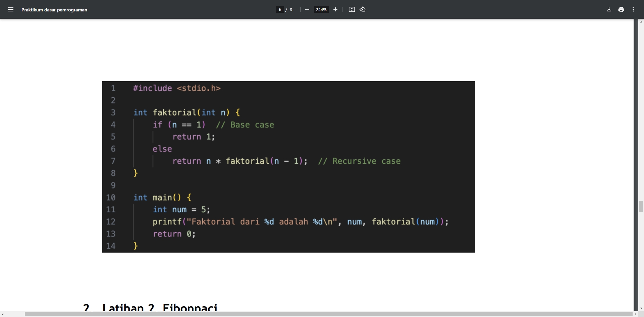Click line number 14 in code block

pos(111,246)
